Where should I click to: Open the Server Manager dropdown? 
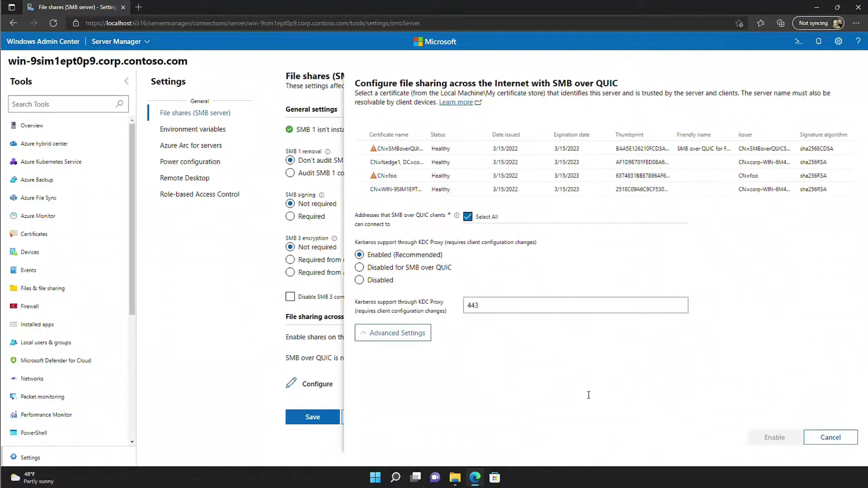[x=146, y=41]
